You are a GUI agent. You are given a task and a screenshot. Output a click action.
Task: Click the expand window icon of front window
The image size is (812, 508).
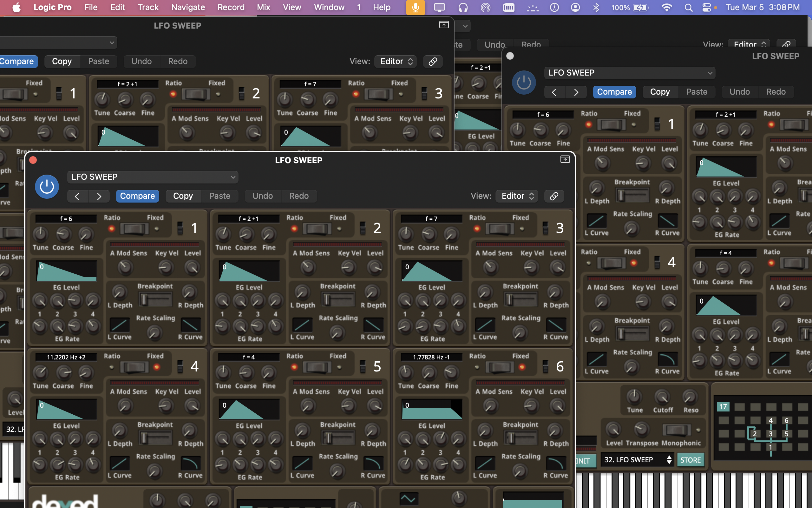click(x=565, y=160)
